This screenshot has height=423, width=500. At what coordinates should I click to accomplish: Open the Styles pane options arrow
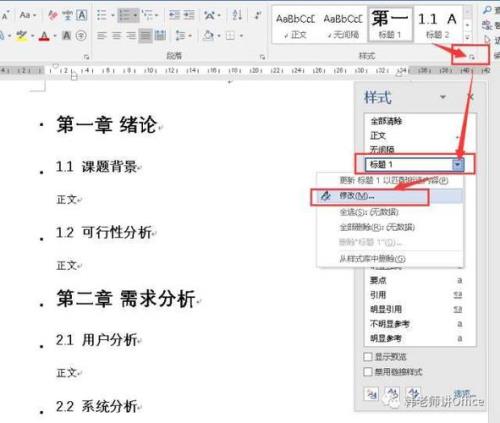[x=443, y=97]
